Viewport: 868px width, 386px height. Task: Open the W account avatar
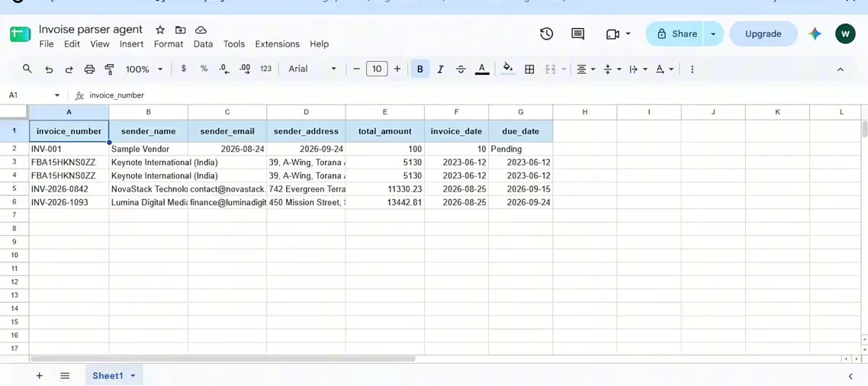845,34
